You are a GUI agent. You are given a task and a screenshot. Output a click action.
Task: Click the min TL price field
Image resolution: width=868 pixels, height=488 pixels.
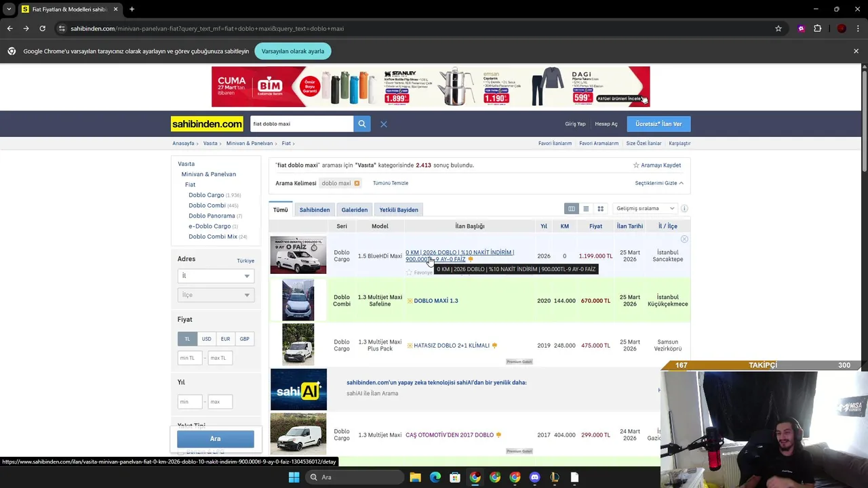tap(190, 358)
